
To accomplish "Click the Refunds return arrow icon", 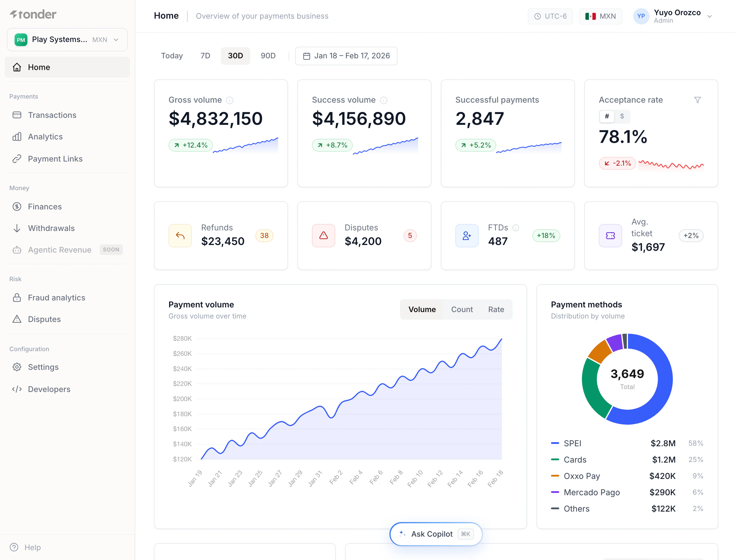I will [180, 236].
